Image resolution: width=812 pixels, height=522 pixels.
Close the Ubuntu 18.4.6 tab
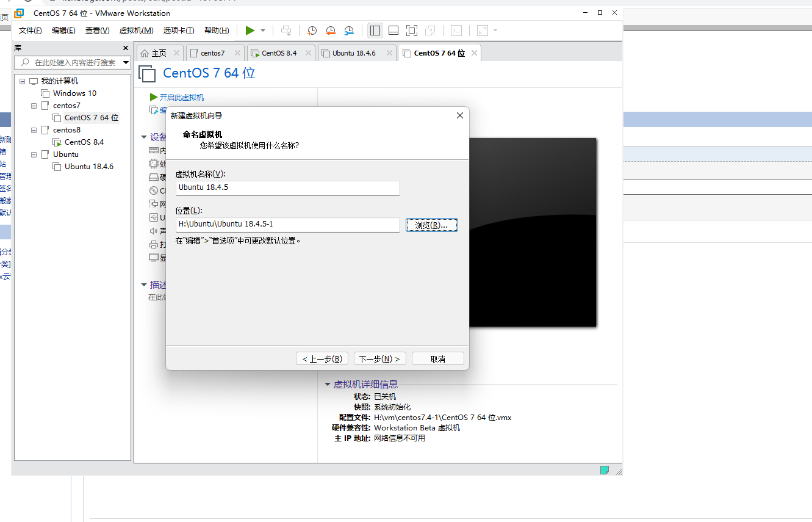click(389, 53)
